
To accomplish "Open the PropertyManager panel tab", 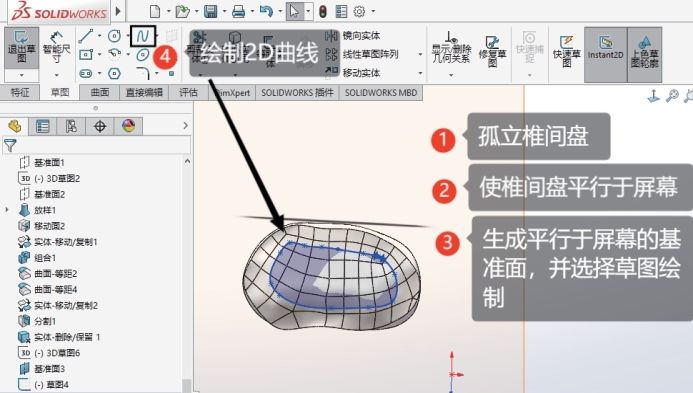I will [43, 126].
